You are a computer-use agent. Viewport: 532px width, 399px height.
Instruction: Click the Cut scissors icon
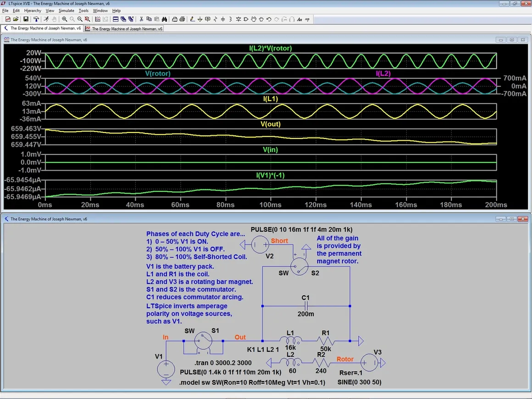pyautogui.click(x=141, y=19)
